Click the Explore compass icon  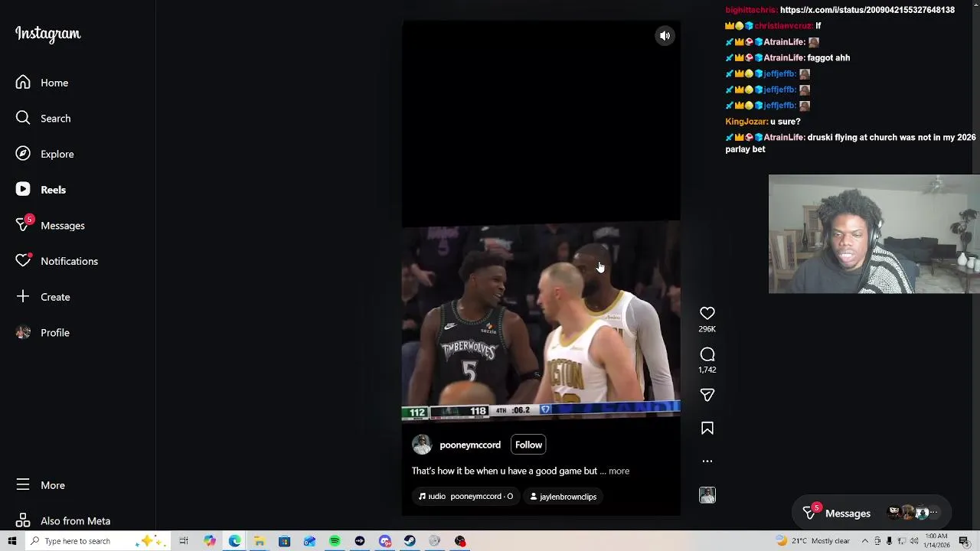pyautogui.click(x=23, y=154)
